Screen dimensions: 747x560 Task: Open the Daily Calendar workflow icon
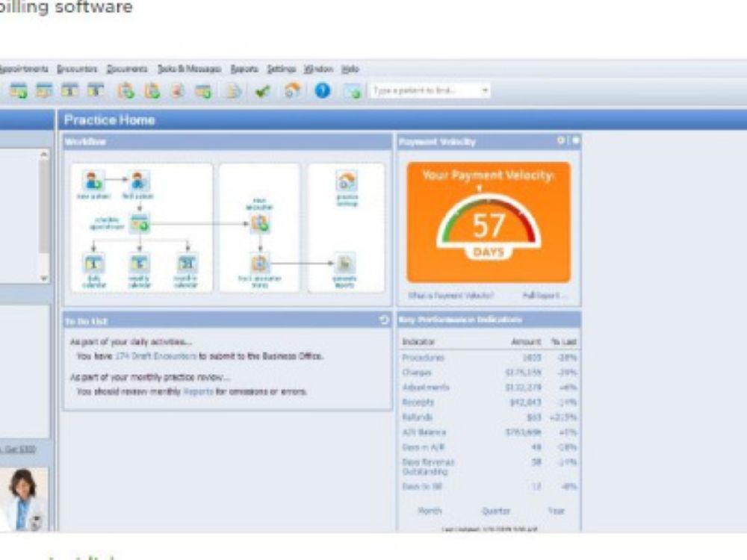pyautogui.click(x=93, y=263)
